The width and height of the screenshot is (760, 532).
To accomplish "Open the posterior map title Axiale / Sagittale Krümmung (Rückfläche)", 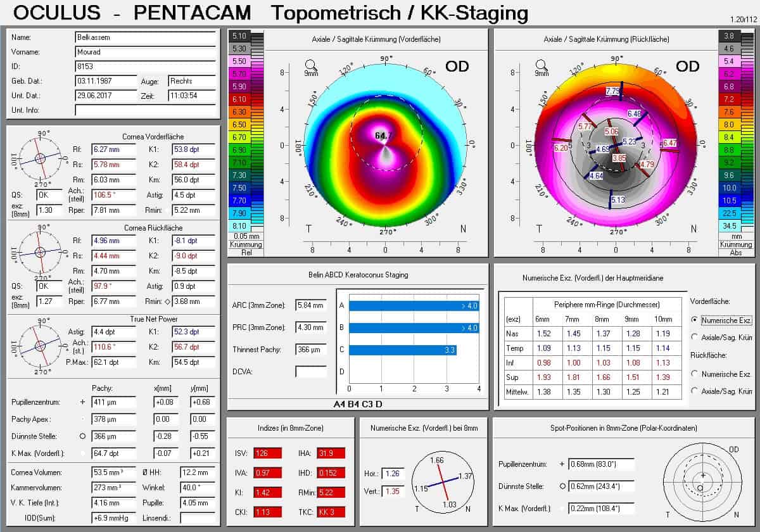I will click(x=606, y=39).
